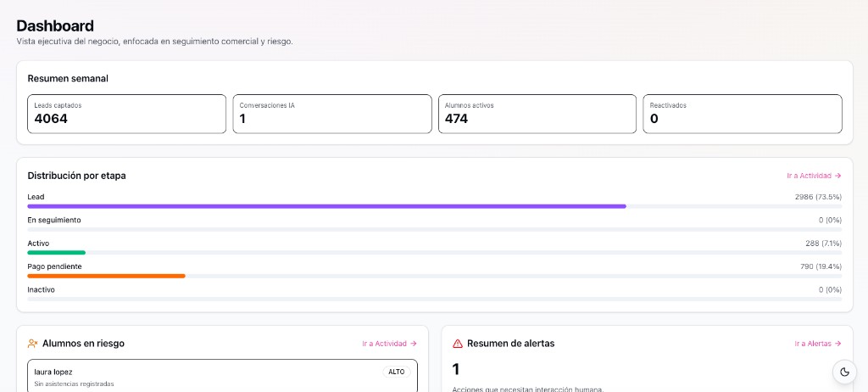Click the orange Pago pendiente bar

(x=106, y=276)
